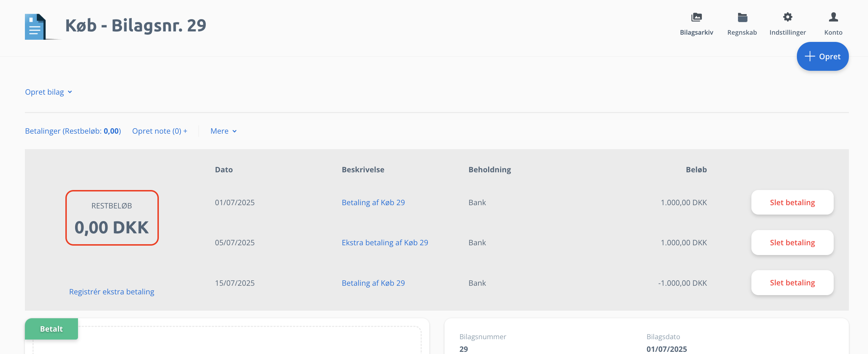Open the Bilagsarkiv image archive icon

[x=696, y=17]
